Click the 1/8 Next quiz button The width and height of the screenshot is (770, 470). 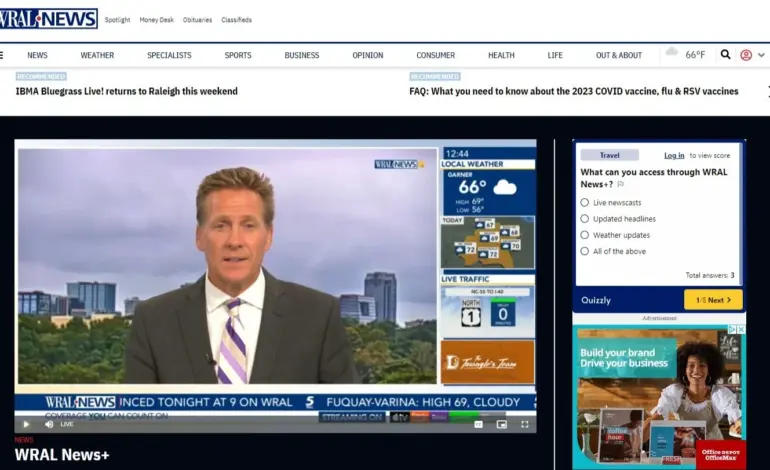coord(713,300)
